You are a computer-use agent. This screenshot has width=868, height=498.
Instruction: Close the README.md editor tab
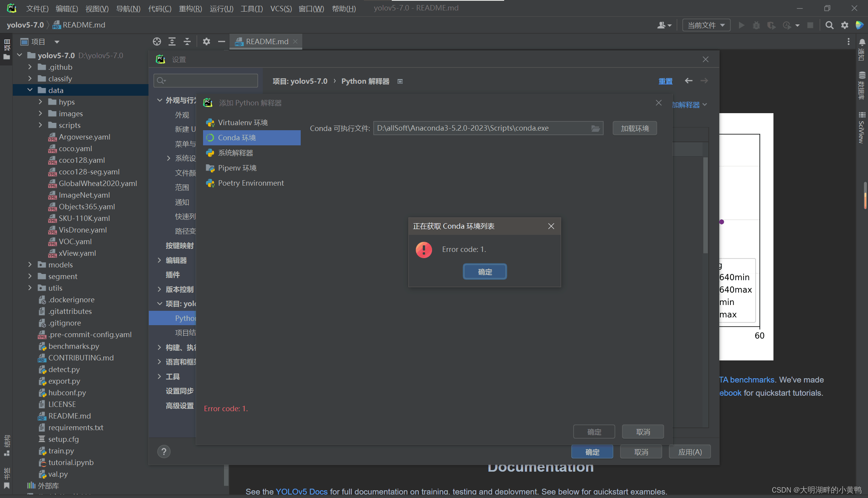tap(295, 41)
